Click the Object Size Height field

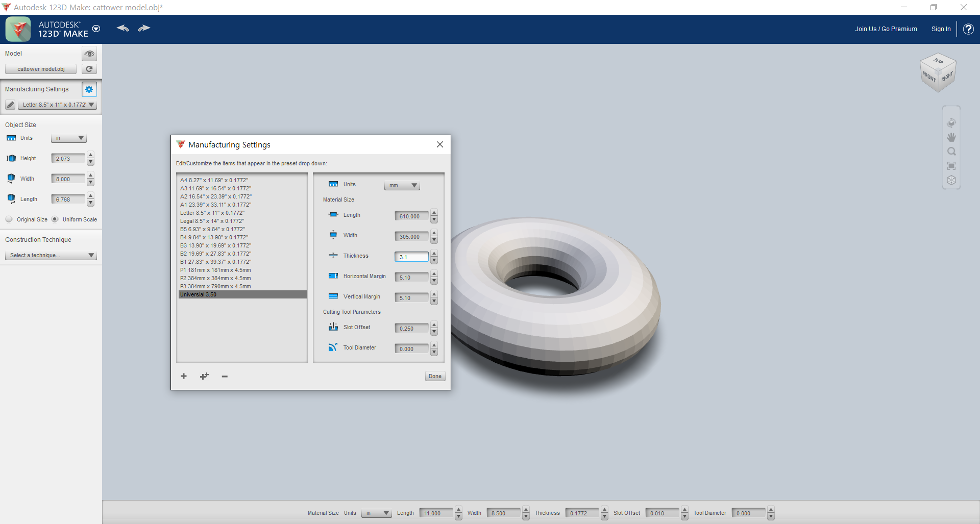point(68,159)
